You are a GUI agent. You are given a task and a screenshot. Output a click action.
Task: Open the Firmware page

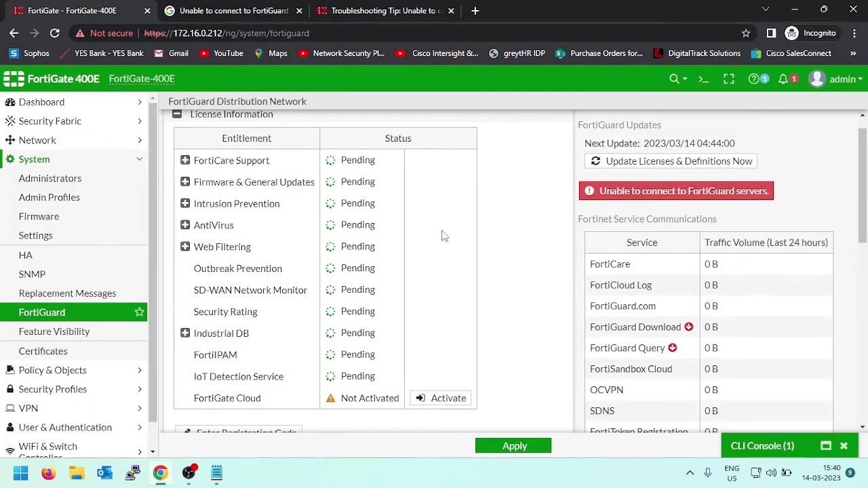[39, 216]
